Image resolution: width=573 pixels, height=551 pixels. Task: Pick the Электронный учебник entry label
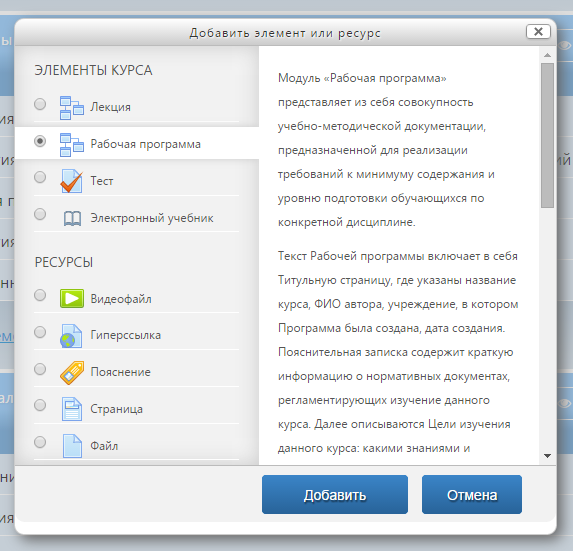[x=152, y=218]
